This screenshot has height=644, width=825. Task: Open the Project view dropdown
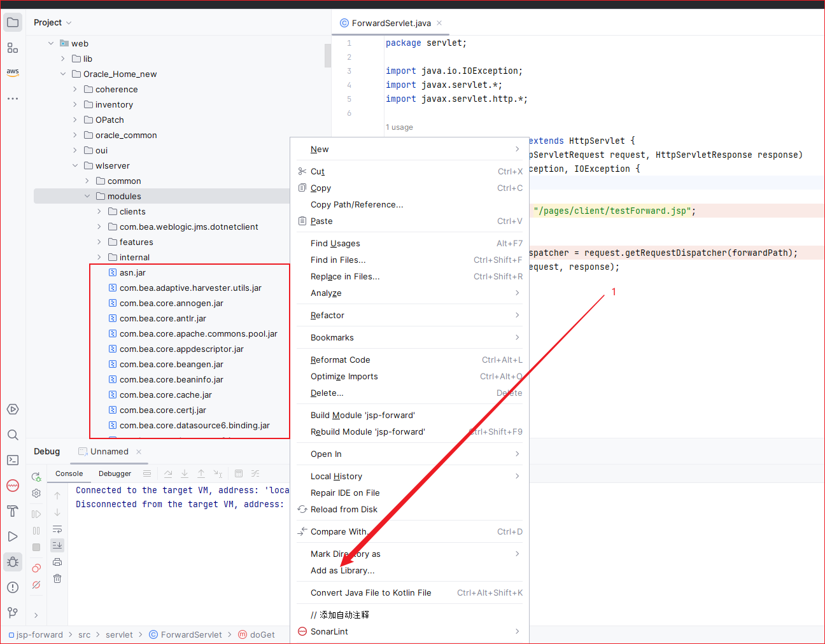point(52,22)
